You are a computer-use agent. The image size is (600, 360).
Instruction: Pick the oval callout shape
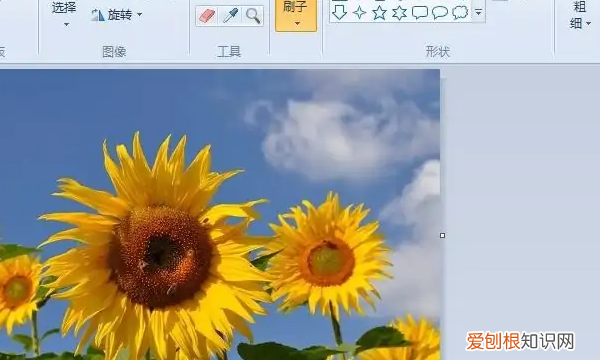point(440,13)
